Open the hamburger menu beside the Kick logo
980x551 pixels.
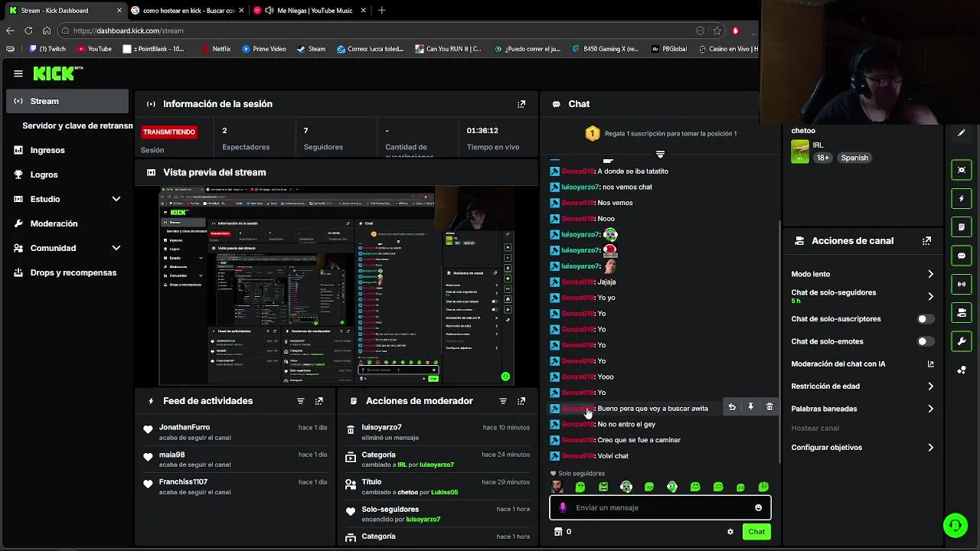[18, 73]
